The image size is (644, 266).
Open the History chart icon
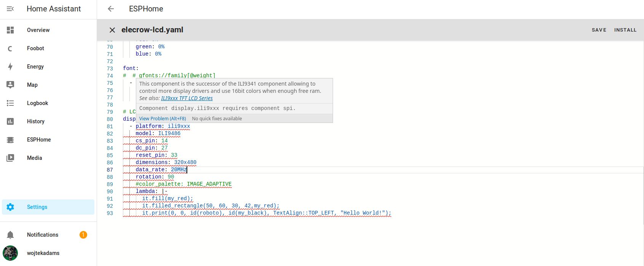[x=10, y=121]
